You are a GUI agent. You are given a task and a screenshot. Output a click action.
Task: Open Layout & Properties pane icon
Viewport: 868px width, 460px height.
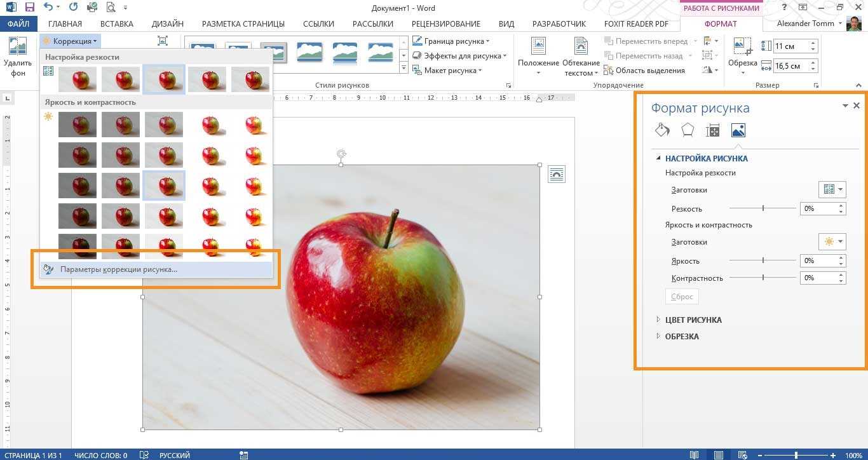coord(712,130)
